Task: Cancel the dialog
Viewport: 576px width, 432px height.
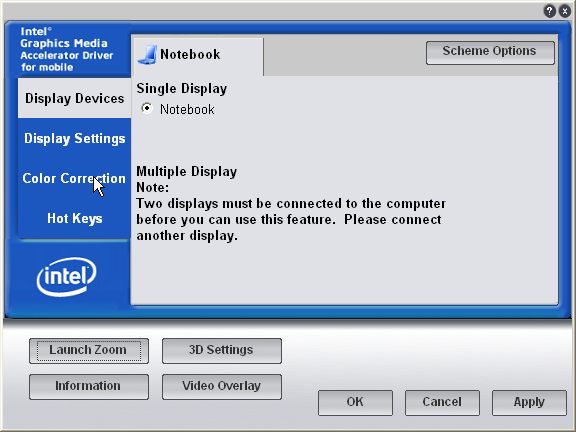Action: (442, 403)
